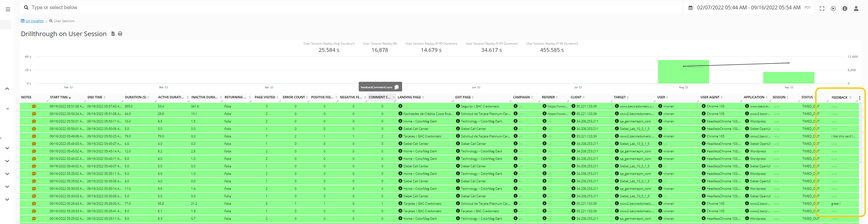Export the drillthrough as CSV file
The image size is (868, 224).
click(113, 34)
